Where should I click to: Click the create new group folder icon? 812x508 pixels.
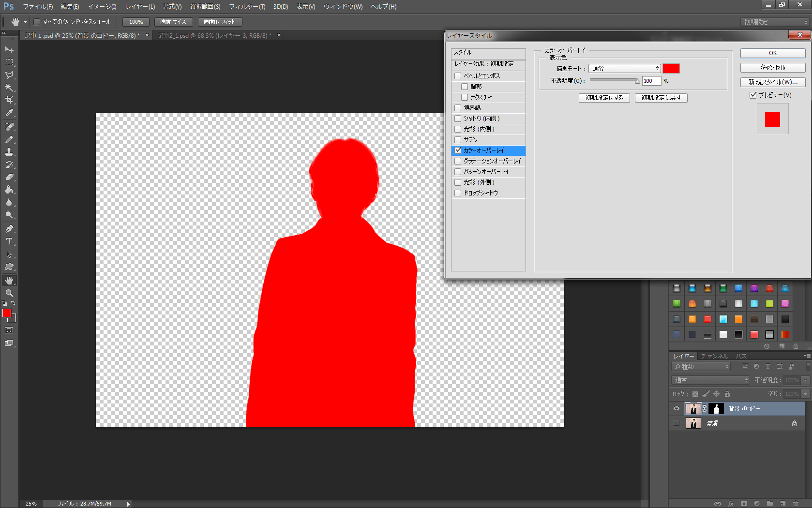click(770, 504)
